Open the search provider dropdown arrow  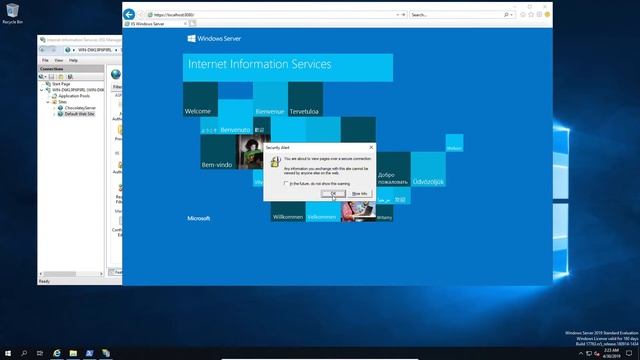[x=512, y=15]
